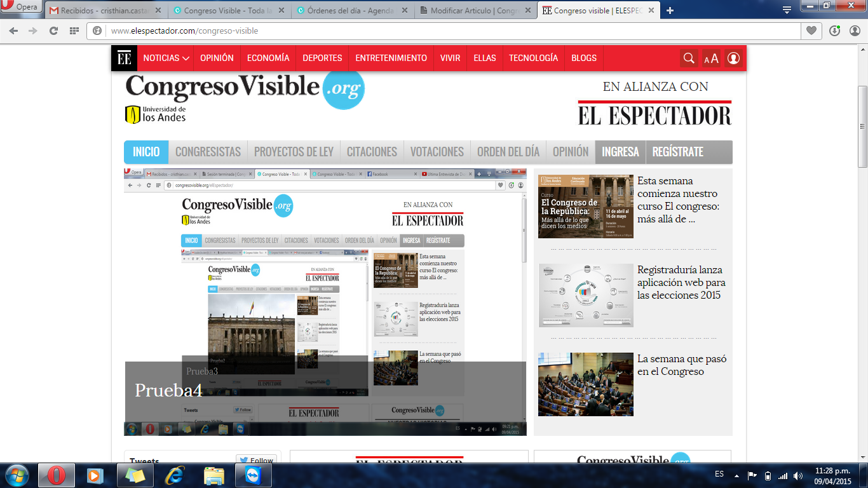Image resolution: width=868 pixels, height=488 pixels.
Task: Open Windows Media Player taskbar icon
Action: (95, 475)
